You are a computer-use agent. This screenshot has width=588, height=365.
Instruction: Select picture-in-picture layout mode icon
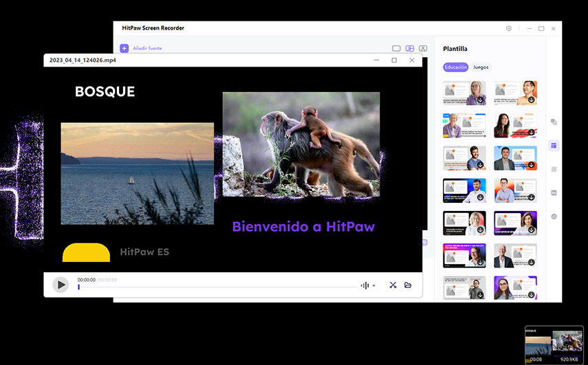click(410, 48)
